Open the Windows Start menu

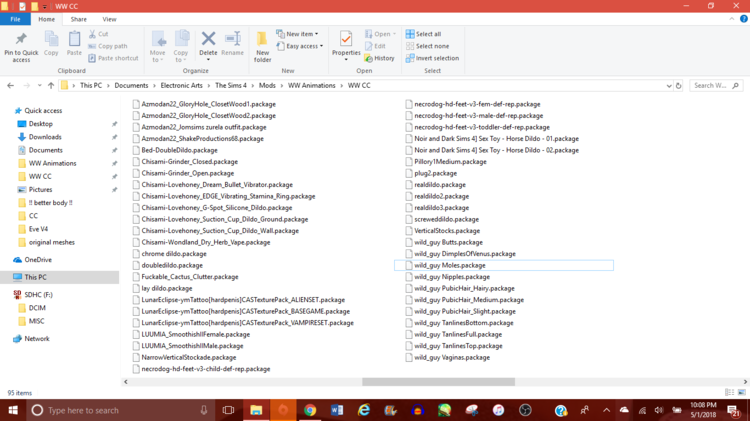pos(13,410)
